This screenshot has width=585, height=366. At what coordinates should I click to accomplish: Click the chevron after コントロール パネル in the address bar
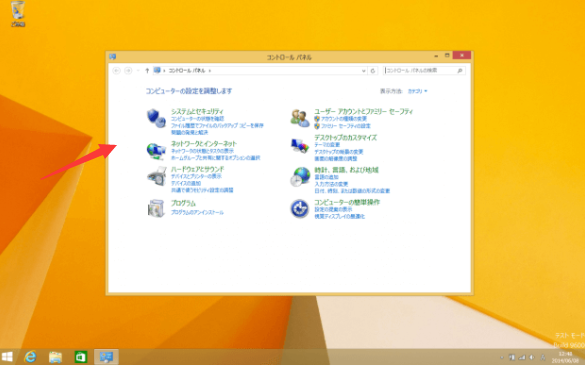pos(210,71)
